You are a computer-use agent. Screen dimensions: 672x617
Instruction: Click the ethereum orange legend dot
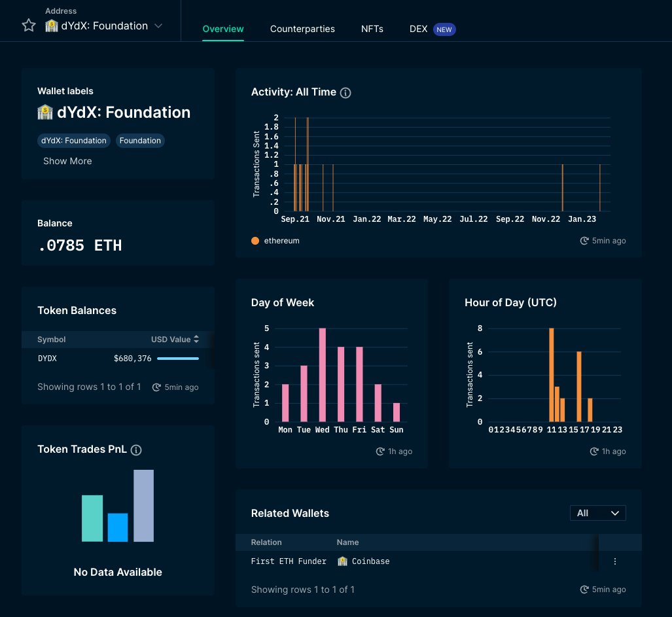click(x=255, y=241)
